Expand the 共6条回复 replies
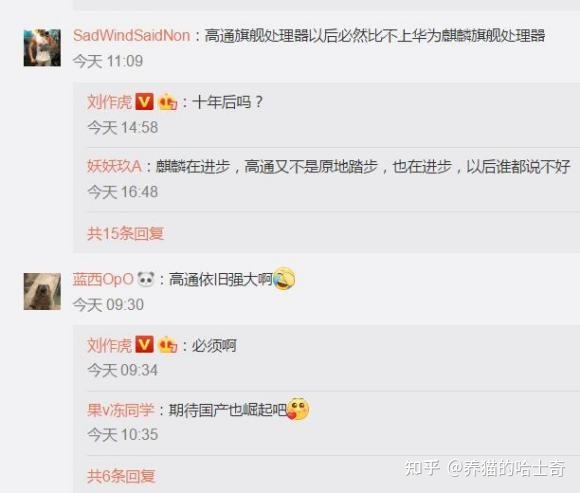Viewport: 580px width, 493px height. (x=121, y=476)
